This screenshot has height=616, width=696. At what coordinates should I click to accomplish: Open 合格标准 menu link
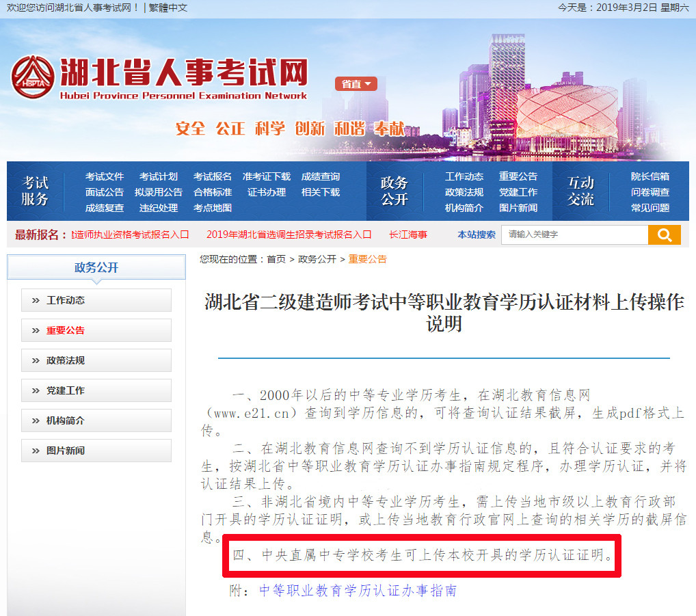pos(212,192)
